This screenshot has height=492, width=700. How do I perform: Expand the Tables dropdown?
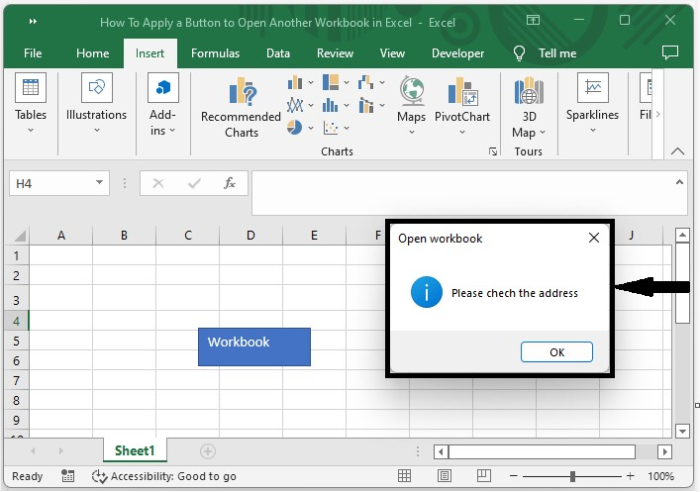pyautogui.click(x=30, y=130)
